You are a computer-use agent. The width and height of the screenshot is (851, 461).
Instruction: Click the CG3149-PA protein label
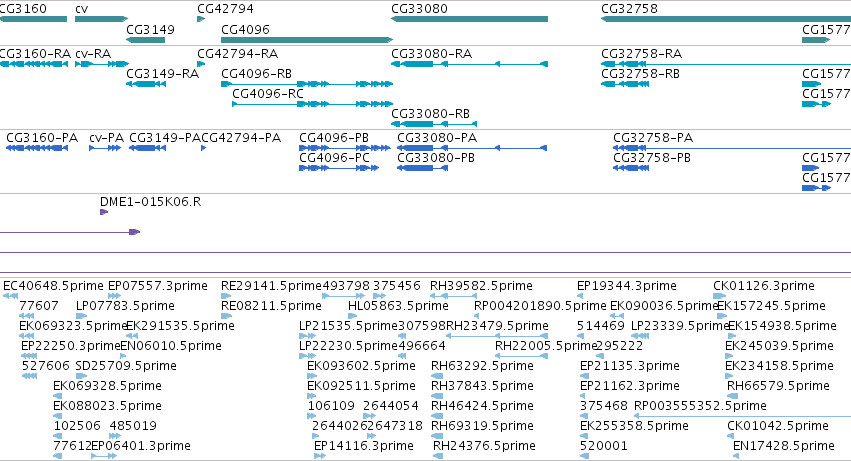165,138
